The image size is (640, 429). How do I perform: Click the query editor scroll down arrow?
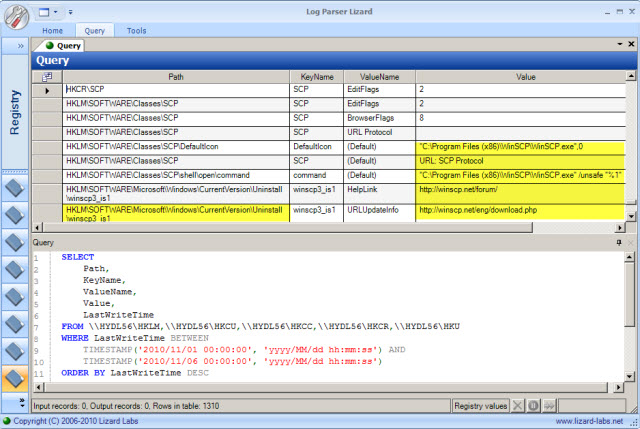coord(629,376)
